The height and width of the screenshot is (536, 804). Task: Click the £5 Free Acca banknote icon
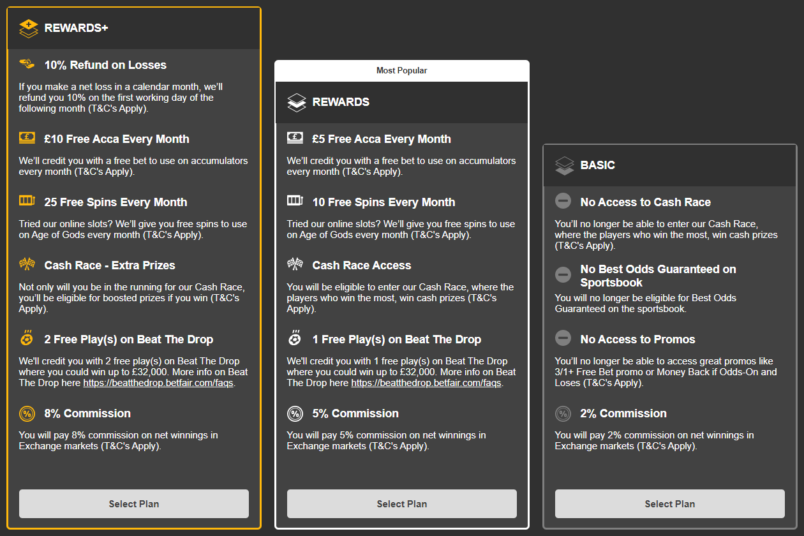click(295, 137)
